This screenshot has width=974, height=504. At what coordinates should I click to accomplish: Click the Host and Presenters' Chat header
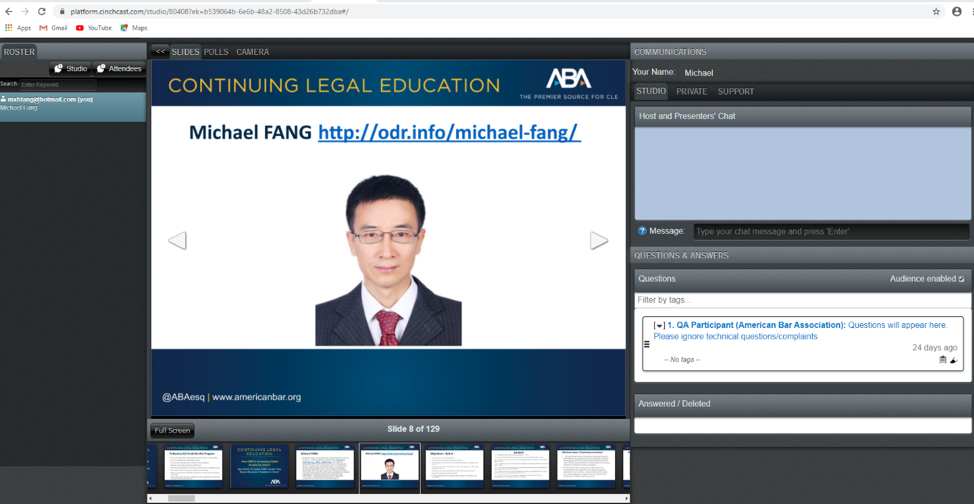(x=803, y=116)
